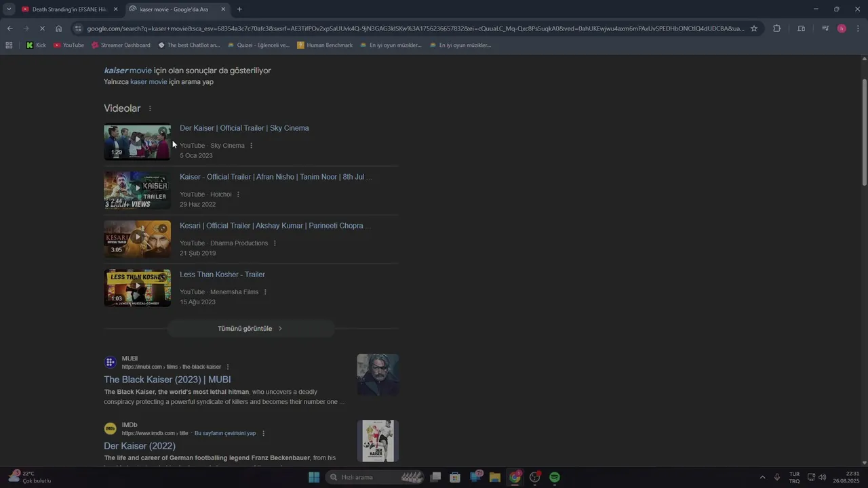The height and width of the screenshot is (488, 868).
Task: View site information for google.com
Action: click(x=78, y=28)
